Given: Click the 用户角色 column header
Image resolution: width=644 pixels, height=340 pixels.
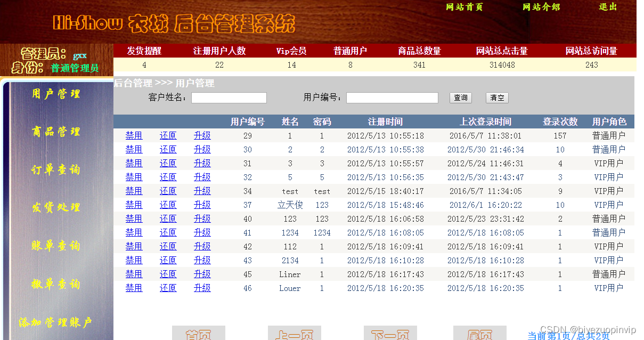Looking at the screenshot, I should point(609,122).
